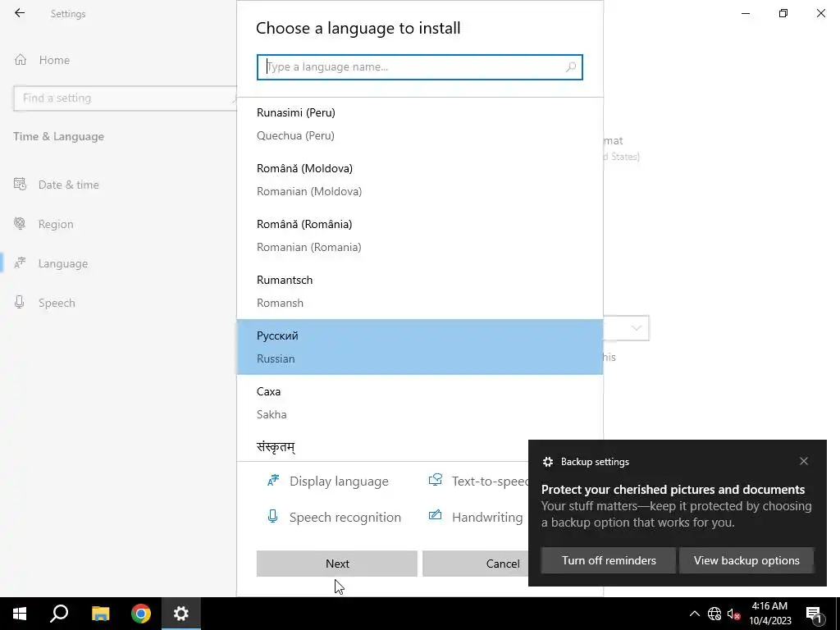This screenshot has width=840, height=630.
Task: Focus the Find a setting search box
Action: tap(125, 98)
